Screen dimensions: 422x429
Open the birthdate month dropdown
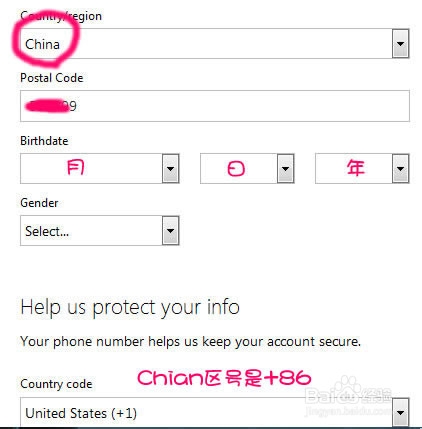(100, 168)
